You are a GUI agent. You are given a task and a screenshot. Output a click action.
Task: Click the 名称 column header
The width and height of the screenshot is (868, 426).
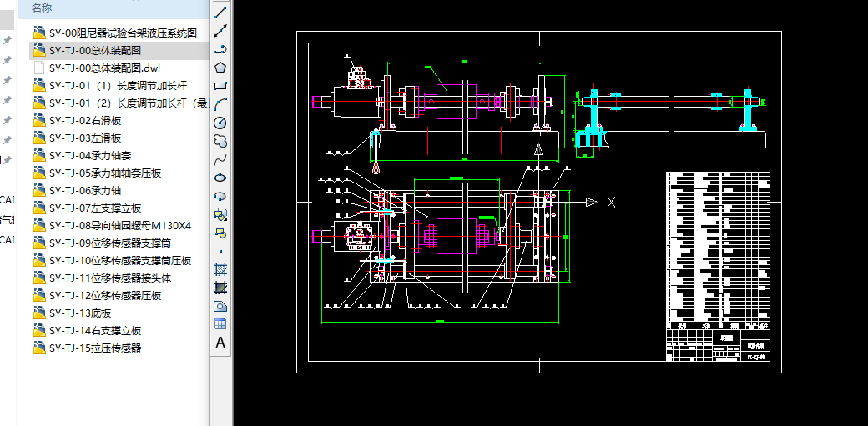click(42, 8)
